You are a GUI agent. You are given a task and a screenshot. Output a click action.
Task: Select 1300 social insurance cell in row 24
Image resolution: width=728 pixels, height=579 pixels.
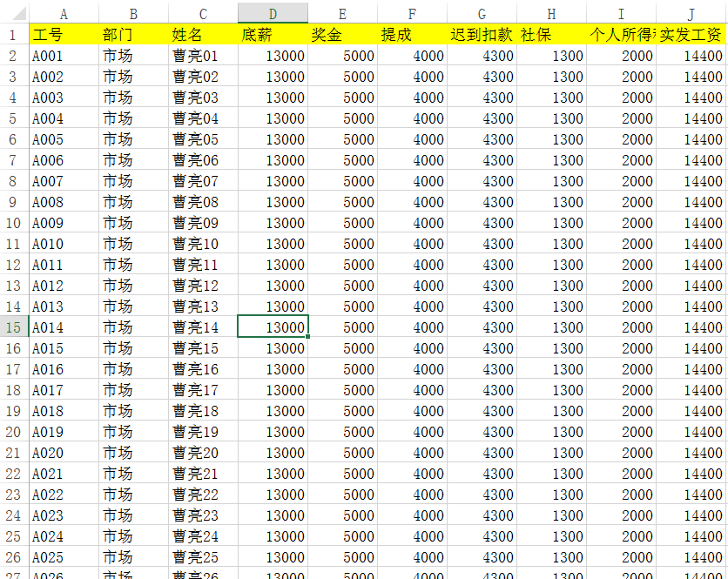551,515
